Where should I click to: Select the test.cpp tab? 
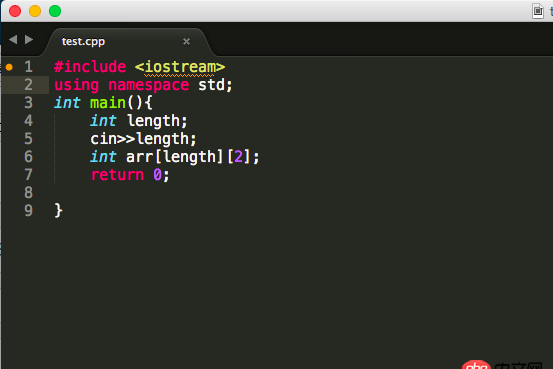click(x=83, y=42)
